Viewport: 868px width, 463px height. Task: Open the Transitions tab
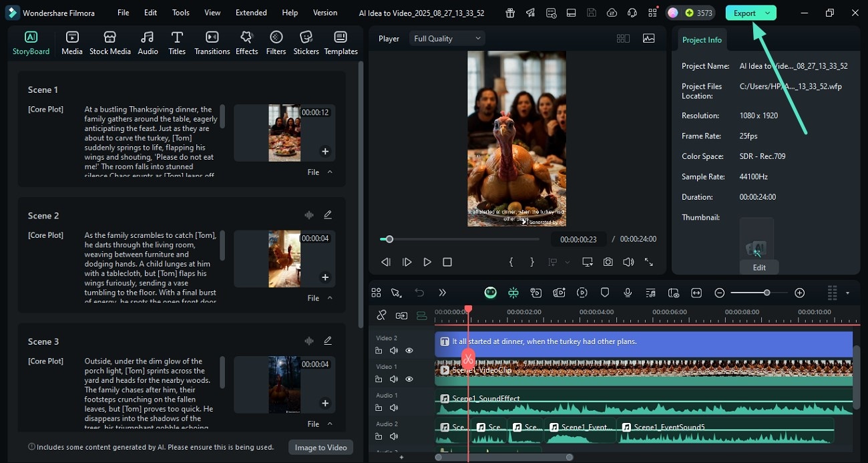coord(212,43)
